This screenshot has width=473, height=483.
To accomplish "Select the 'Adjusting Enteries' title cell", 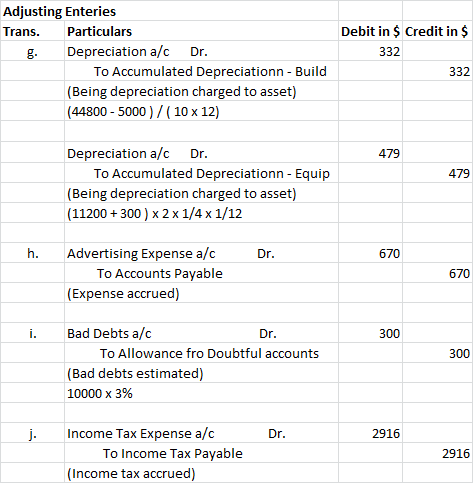I will tap(169, 11).
